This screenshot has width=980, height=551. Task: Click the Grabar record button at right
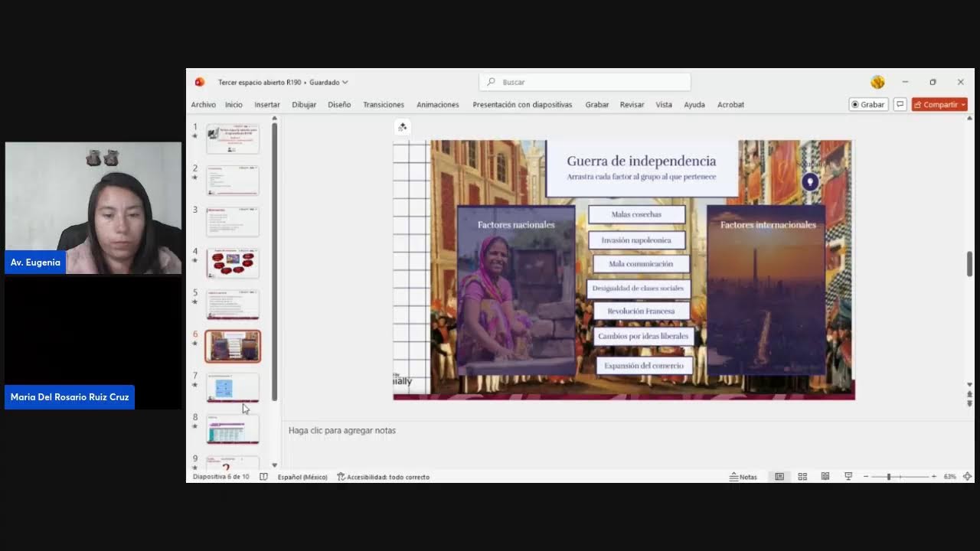(x=868, y=104)
